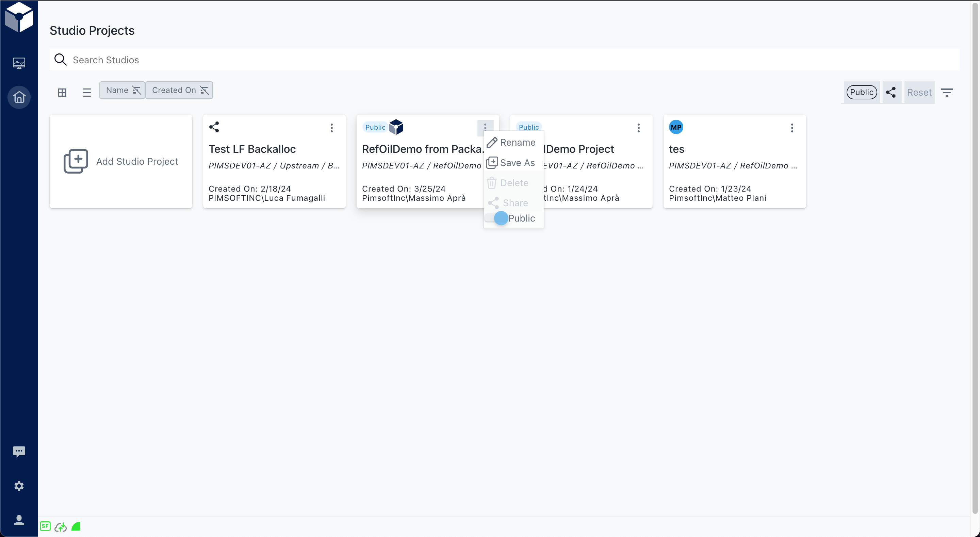
Task: Click Add Studio Project
Action: pyautogui.click(x=121, y=161)
